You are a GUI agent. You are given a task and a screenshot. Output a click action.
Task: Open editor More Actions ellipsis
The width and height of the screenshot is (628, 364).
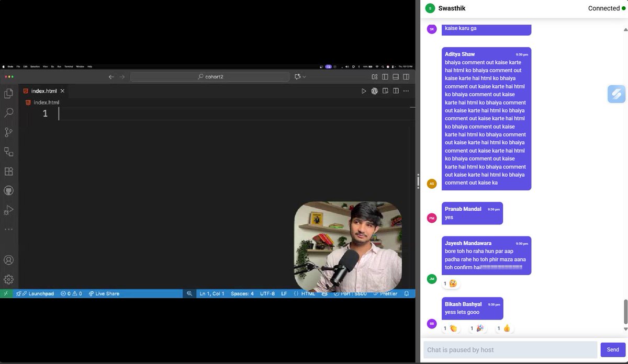point(406,91)
